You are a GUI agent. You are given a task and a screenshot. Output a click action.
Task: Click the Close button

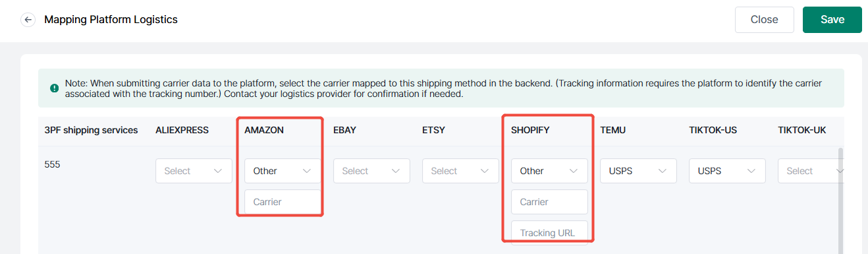click(x=765, y=20)
